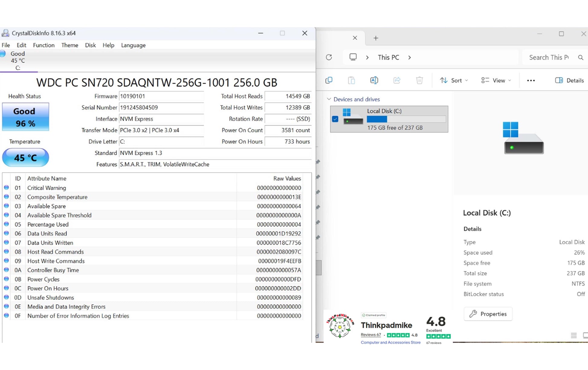Open the See more ellipsis menu

coord(531,80)
